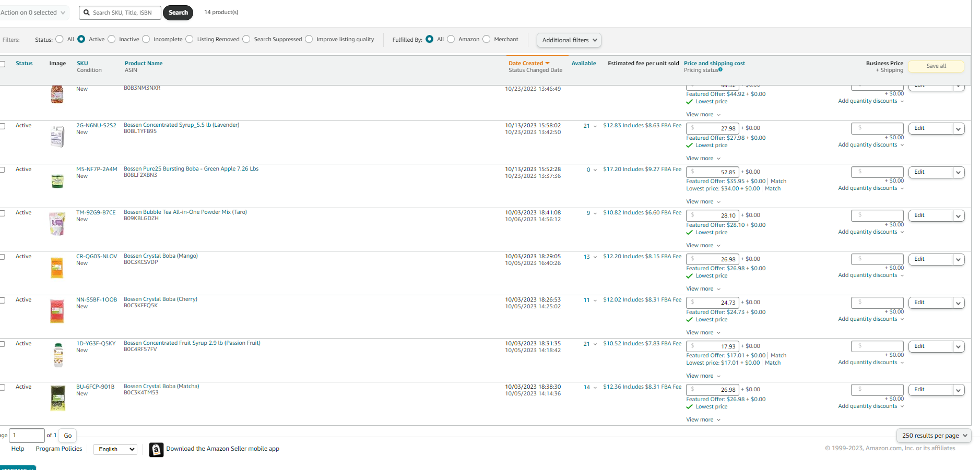Viewport: 980px width, 470px height.
Task: Select the Incomplete status filter
Action: click(x=146, y=39)
